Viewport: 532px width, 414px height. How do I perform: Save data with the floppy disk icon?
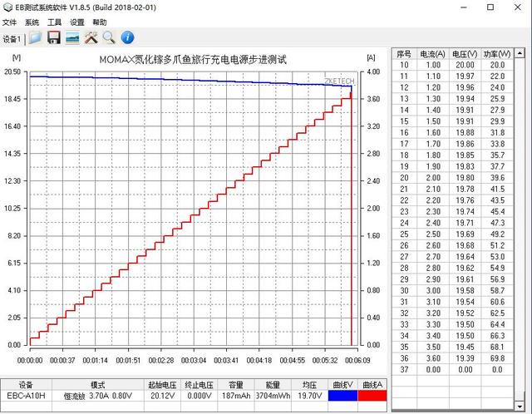[x=53, y=37]
